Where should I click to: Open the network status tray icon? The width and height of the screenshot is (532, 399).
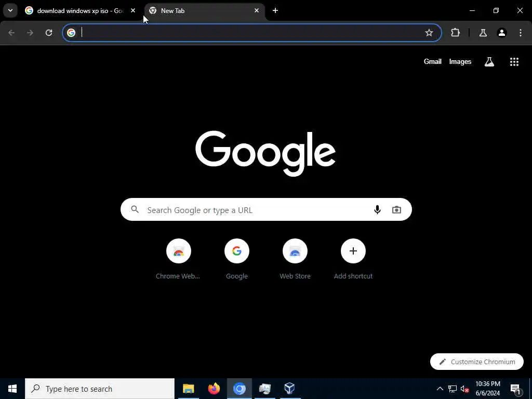pyautogui.click(x=453, y=389)
